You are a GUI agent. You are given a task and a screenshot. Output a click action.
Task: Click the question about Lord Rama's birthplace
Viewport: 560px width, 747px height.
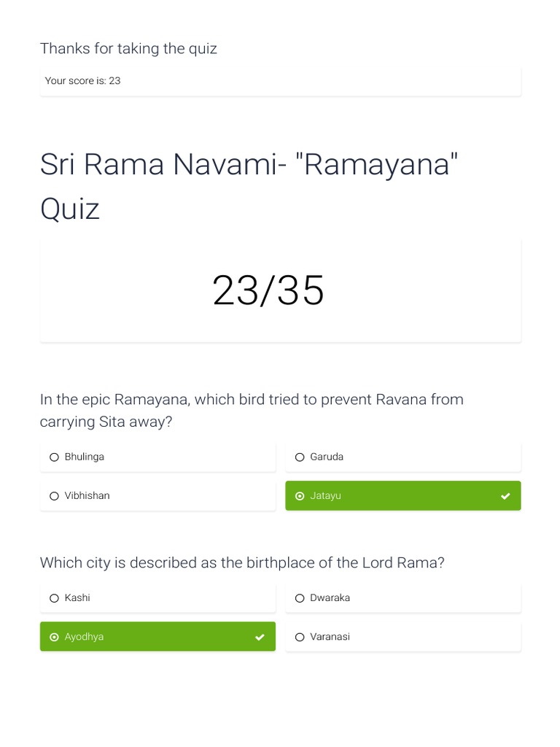pos(242,562)
